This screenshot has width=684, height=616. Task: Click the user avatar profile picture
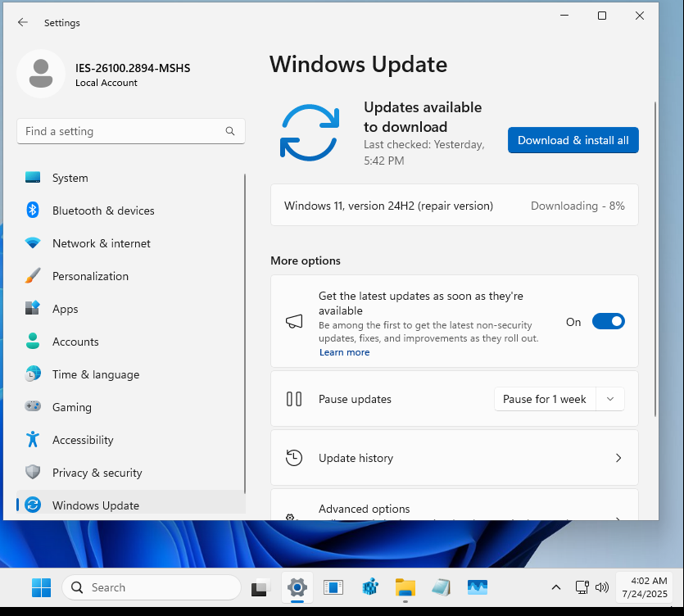click(x=41, y=74)
